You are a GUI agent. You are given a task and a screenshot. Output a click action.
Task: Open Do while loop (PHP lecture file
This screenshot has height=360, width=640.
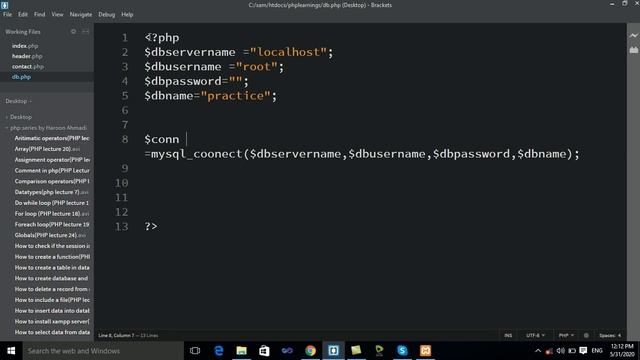[x=52, y=203]
